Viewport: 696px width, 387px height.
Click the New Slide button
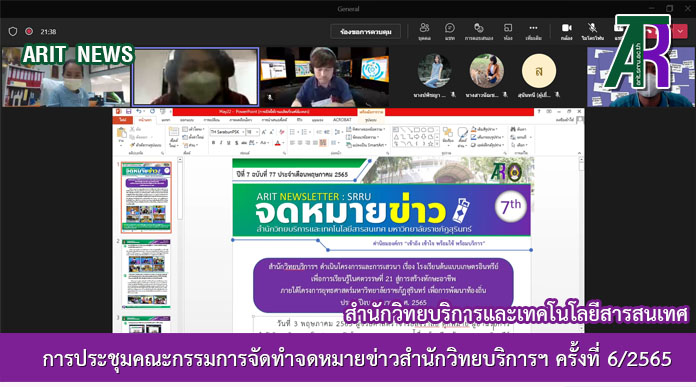174,137
